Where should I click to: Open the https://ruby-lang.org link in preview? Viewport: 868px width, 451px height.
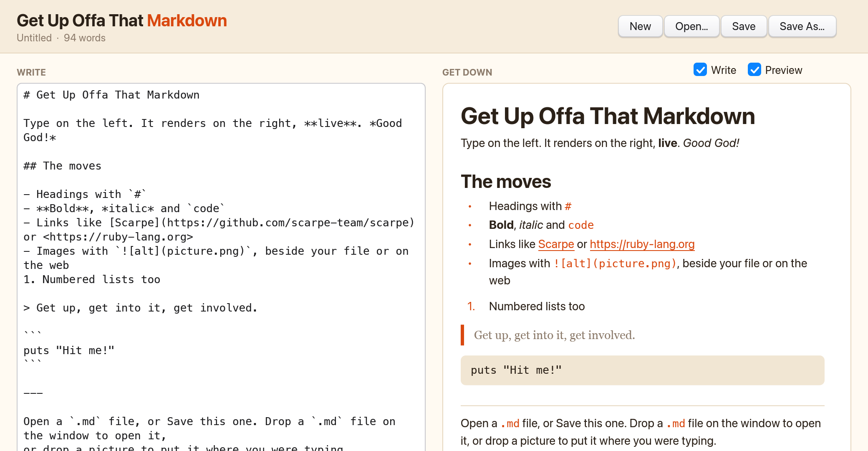[642, 244]
